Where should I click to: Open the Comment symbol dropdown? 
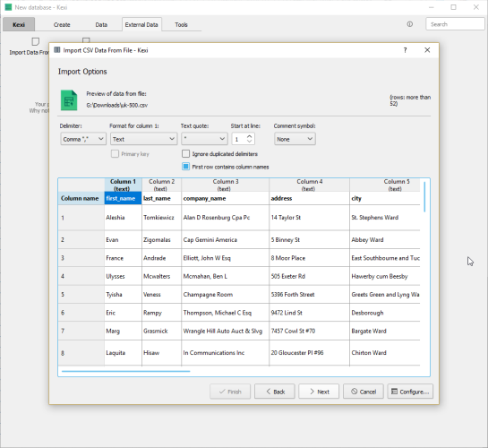tap(295, 139)
